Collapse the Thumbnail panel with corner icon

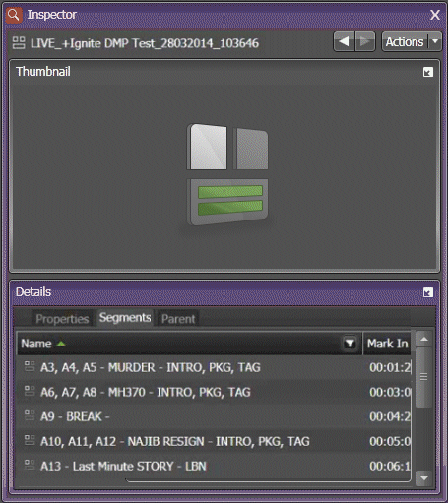pos(427,72)
